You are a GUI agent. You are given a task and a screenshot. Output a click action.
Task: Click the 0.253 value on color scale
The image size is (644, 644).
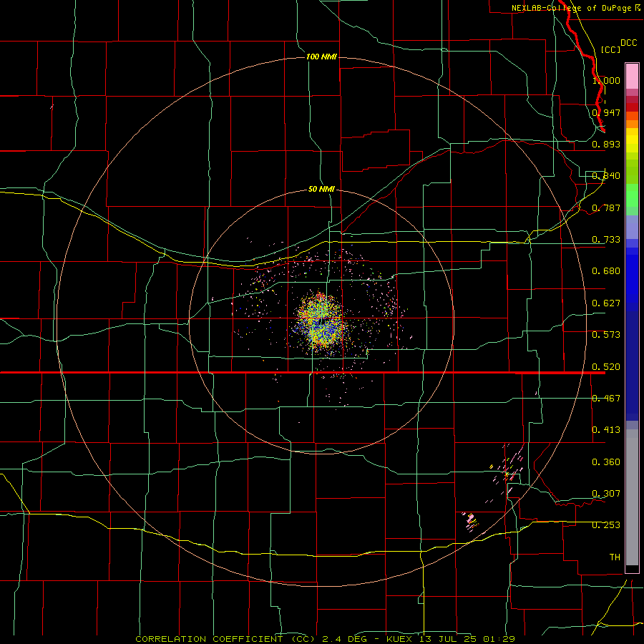point(606,525)
